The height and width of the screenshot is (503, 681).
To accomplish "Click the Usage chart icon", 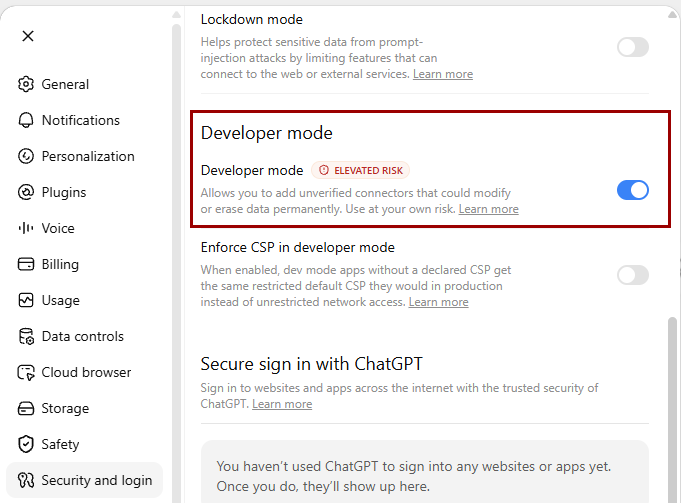I will [26, 300].
